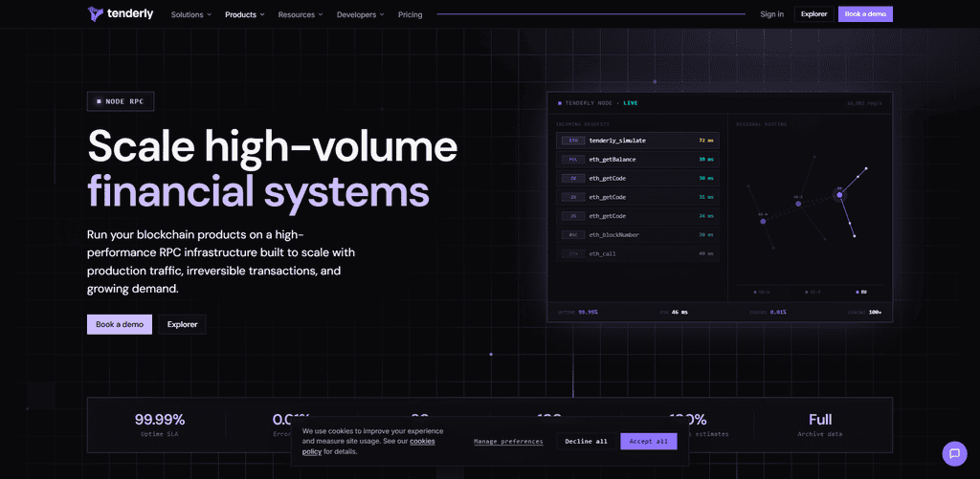The height and width of the screenshot is (479, 980).
Task: Click the eth_call request row
Action: [x=637, y=253]
